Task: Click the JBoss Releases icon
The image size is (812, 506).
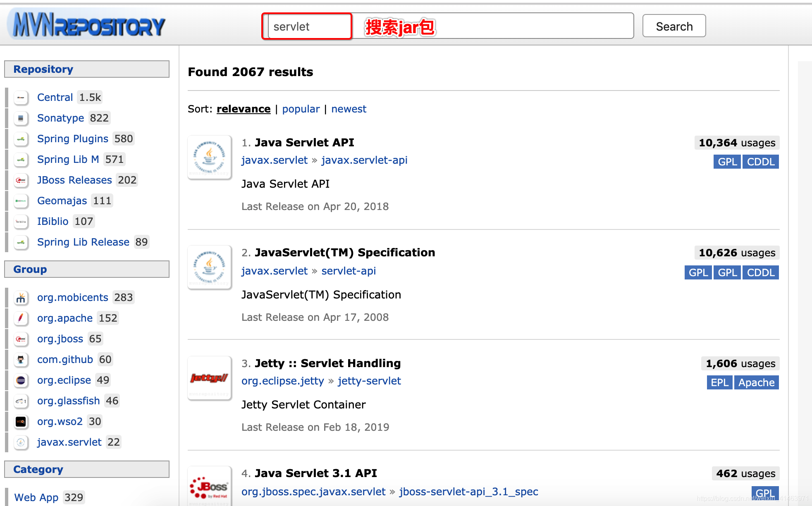Action: click(21, 180)
